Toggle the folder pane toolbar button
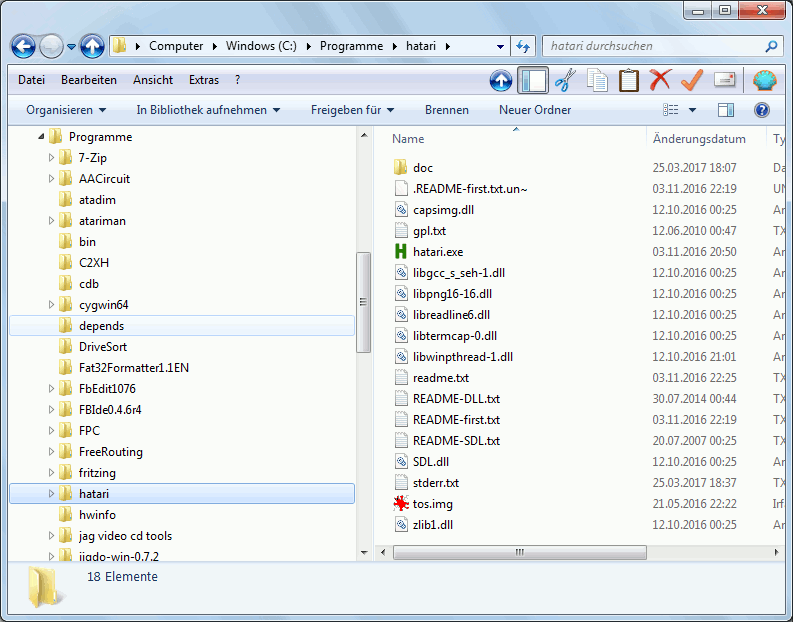This screenshot has width=793, height=622. (533, 80)
